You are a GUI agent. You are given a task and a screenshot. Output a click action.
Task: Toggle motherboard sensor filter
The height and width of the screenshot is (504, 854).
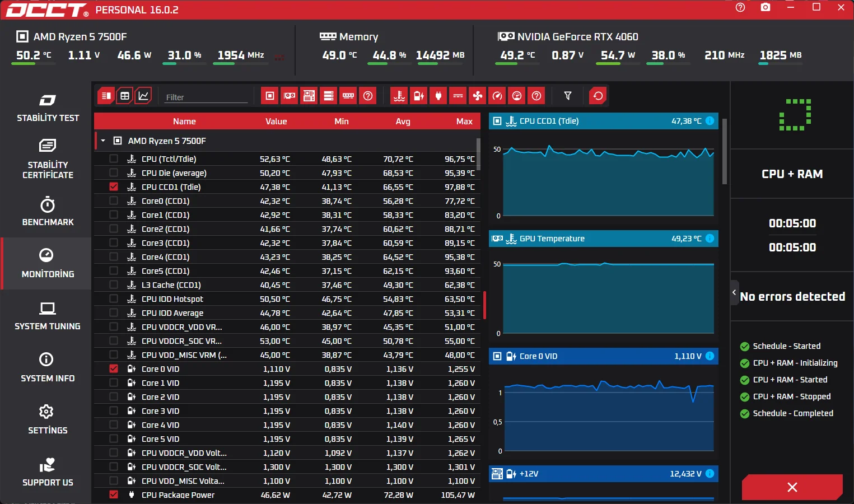[x=309, y=96]
